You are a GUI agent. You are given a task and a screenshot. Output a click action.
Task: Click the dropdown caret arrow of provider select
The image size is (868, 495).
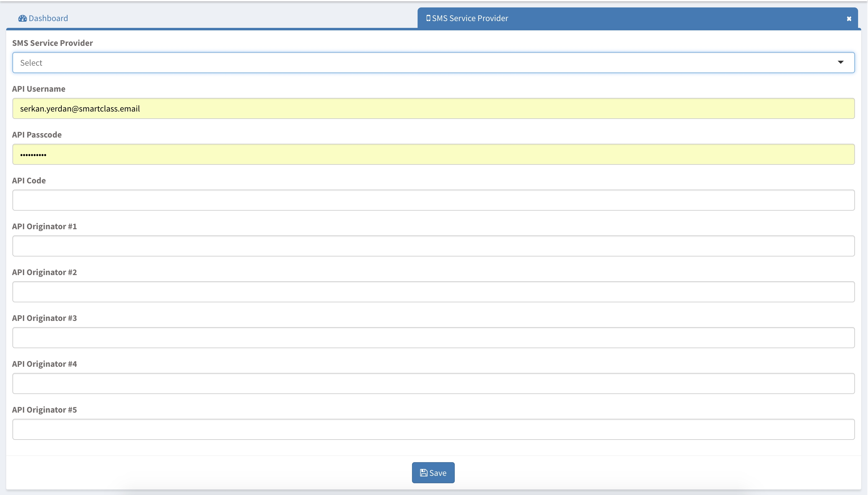[840, 62]
